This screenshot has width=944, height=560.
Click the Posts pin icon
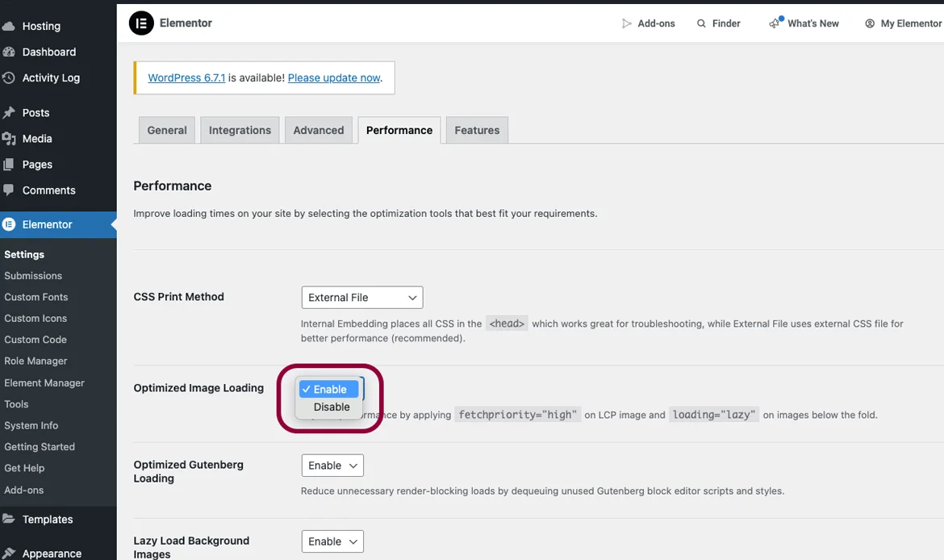coord(8,113)
